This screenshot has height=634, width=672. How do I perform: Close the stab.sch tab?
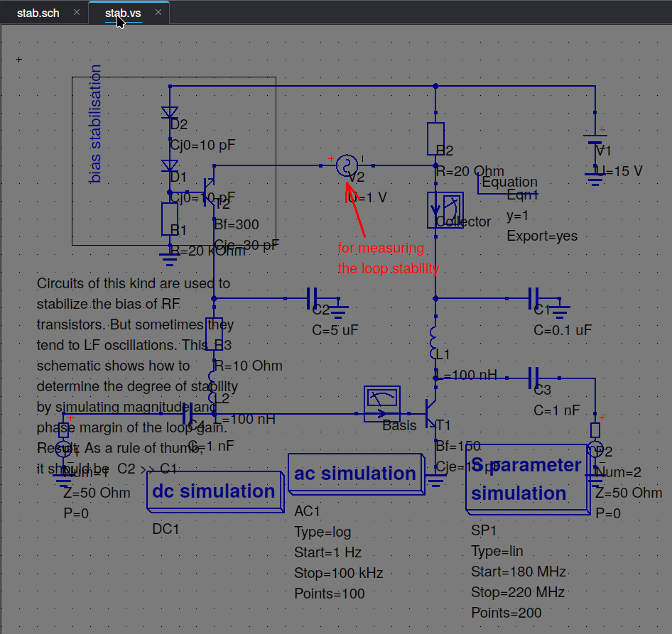click(x=77, y=13)
